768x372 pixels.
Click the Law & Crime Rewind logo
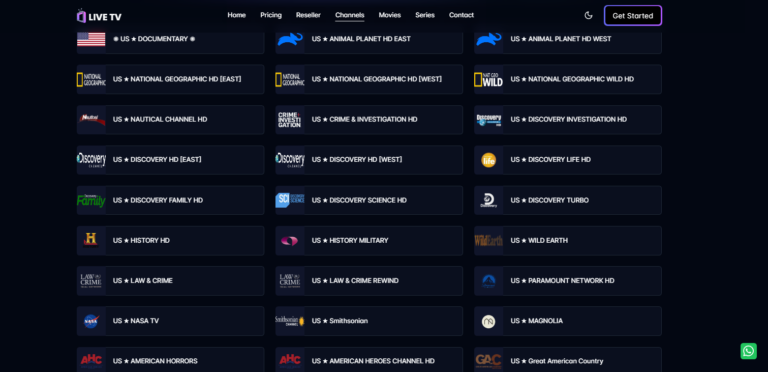pos(290,281)
